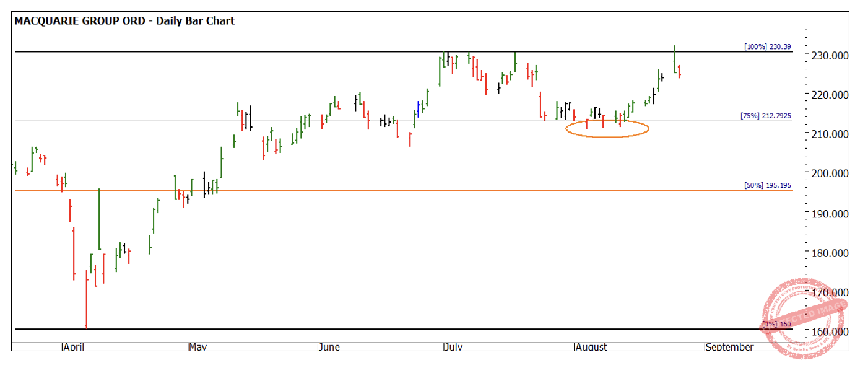Select the [75%] 212.7925 level label
The image size is (868, 368).
(765, 116)
